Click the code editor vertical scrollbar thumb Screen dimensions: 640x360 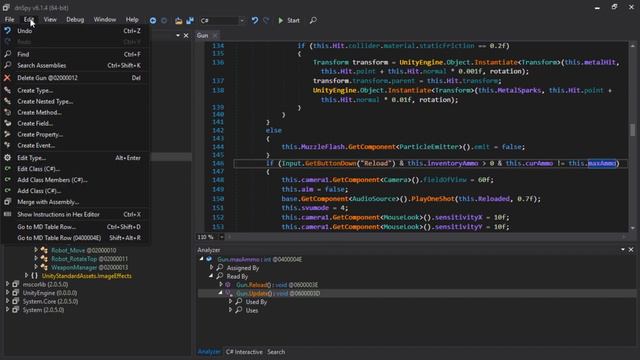point(632,130)
